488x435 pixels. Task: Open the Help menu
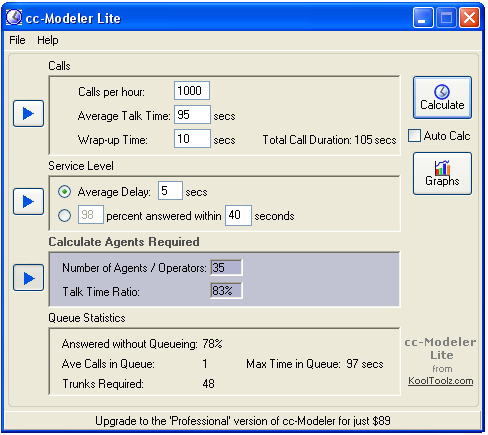point(48,40)
